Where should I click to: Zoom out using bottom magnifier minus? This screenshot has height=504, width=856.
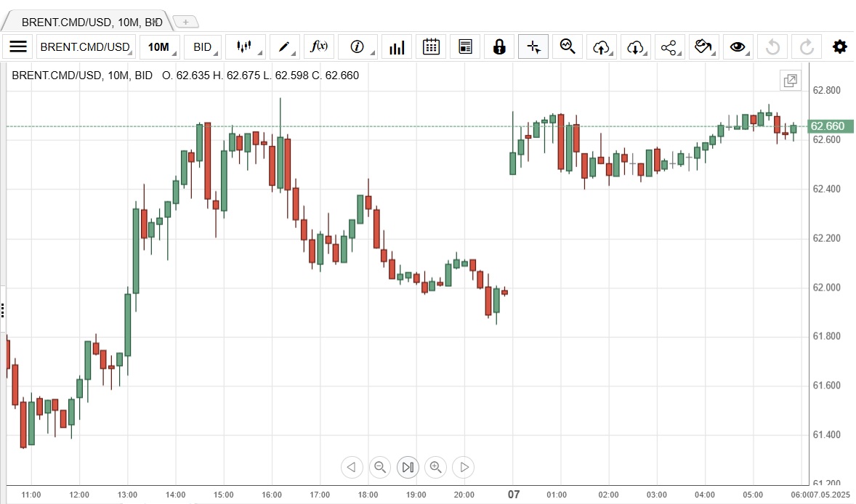tap(379, 467)
